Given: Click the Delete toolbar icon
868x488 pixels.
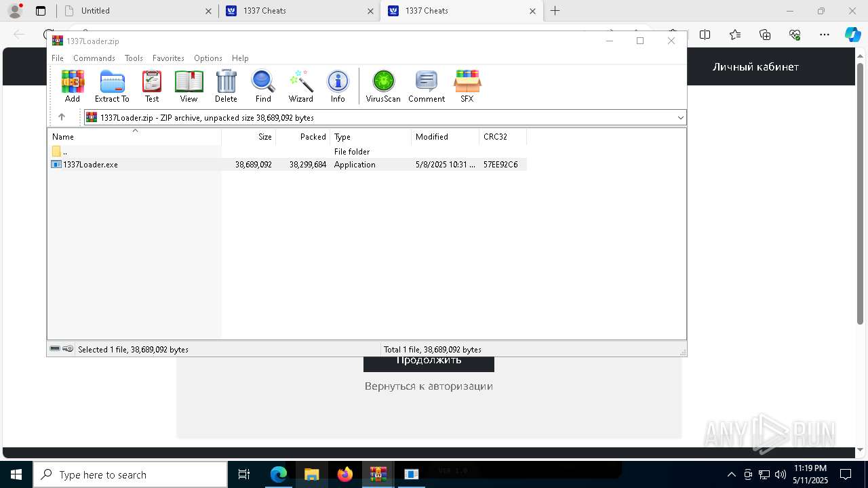Looking at the screenshot, I should tap(226, 86).
